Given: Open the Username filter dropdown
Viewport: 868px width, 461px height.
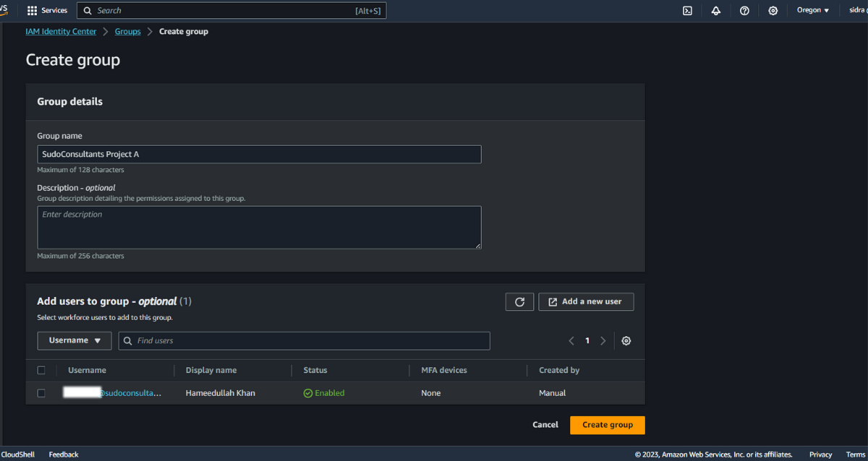Looking at the screenshot, I should coord(75,340).
